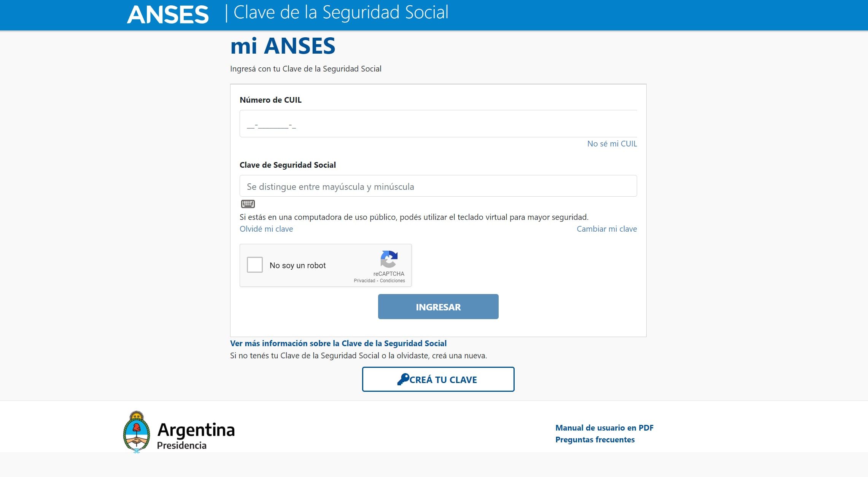Check the No soy un robot checkbox

click(x=255, y=265)
